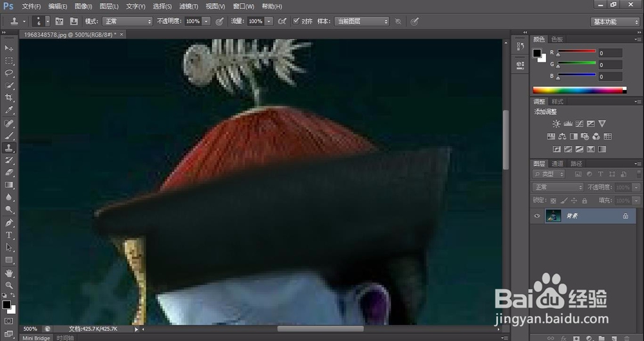Open the 时间轴 timeline tab
This screenshot has height=341, width=644.
click(65, 338)
